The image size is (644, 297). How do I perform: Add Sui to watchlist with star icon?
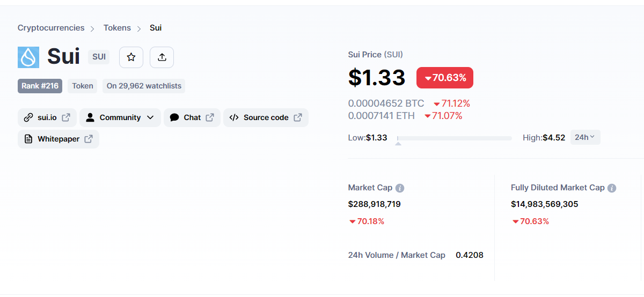click(x=131, y=57)
